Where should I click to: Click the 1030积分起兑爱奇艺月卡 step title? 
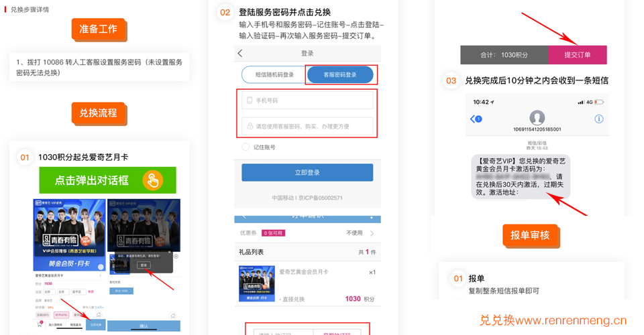83,157
